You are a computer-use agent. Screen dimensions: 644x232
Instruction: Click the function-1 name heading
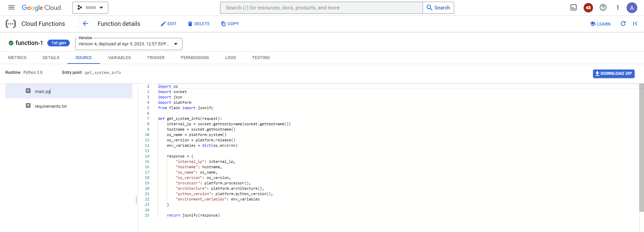click(x=29, y=43)
